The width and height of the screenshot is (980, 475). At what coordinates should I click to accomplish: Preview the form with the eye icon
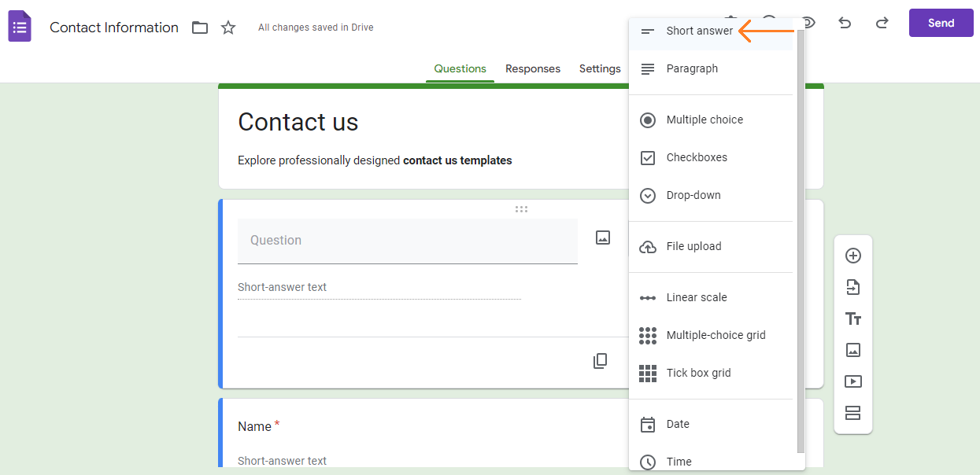click(808, 22)
